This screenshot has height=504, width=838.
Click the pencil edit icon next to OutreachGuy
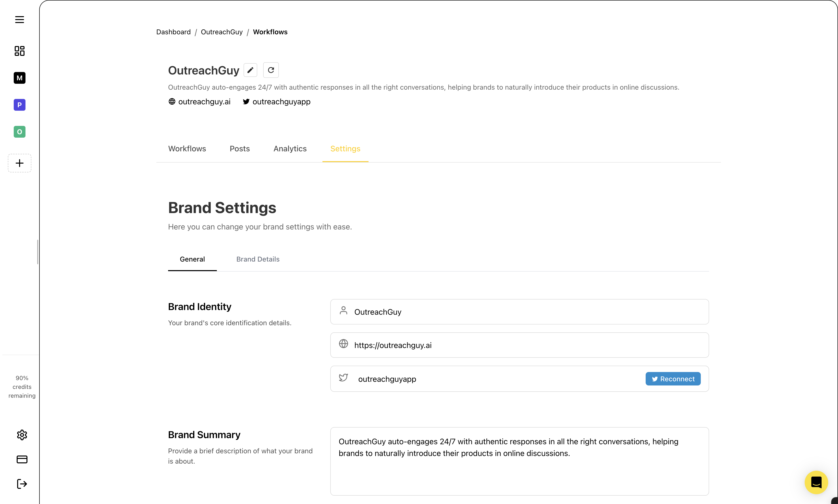point(250,70)
